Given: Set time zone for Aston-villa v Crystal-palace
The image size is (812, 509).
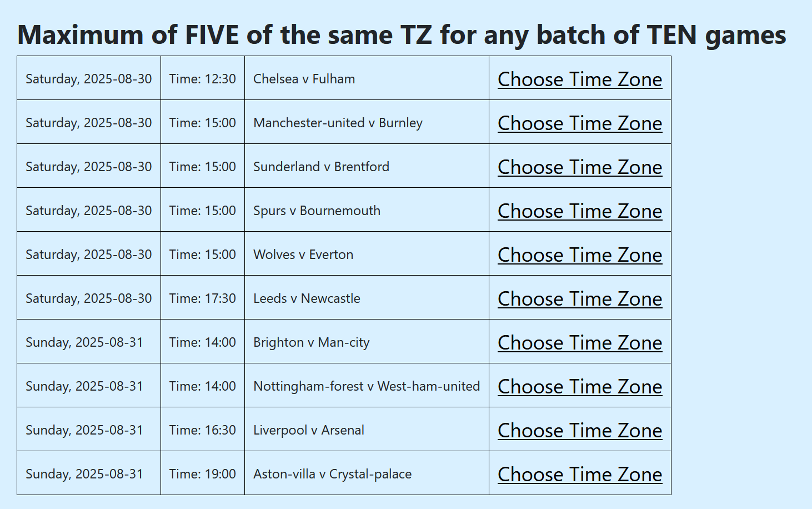Looking at the screenshot, I should point(579,474).
